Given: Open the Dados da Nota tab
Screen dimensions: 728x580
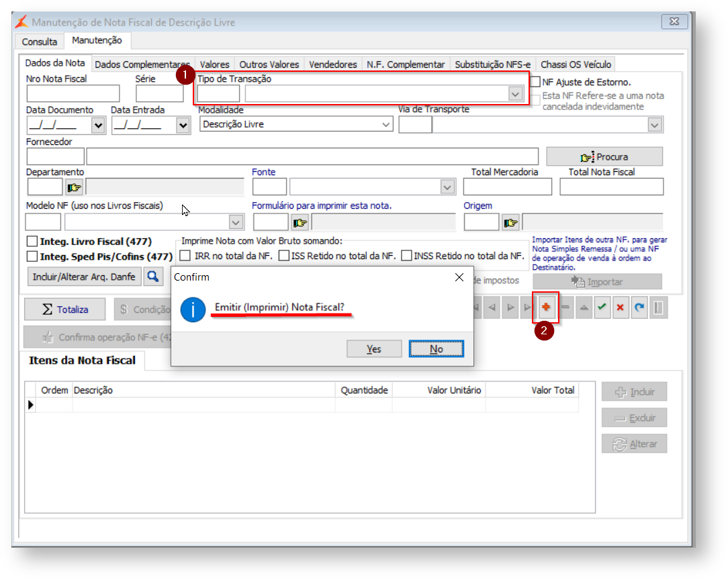Looking at the screenshot, I should click(x=55, y=63).
